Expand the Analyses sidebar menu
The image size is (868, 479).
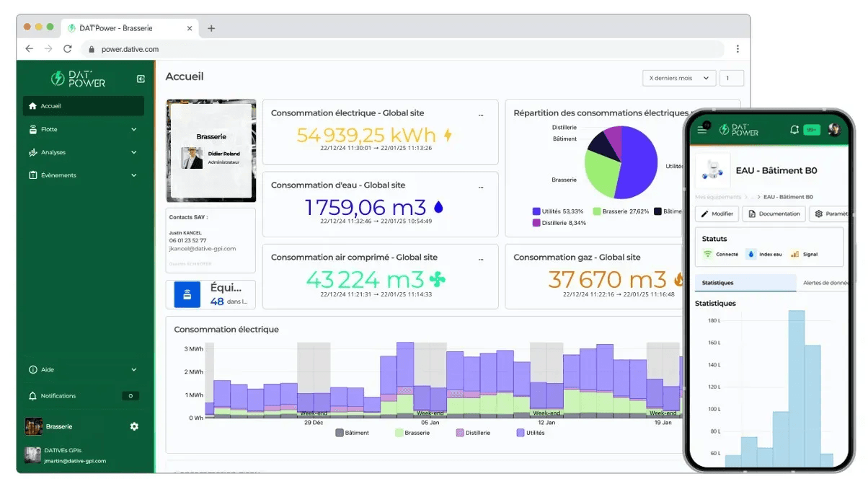[x=83, y=152]
